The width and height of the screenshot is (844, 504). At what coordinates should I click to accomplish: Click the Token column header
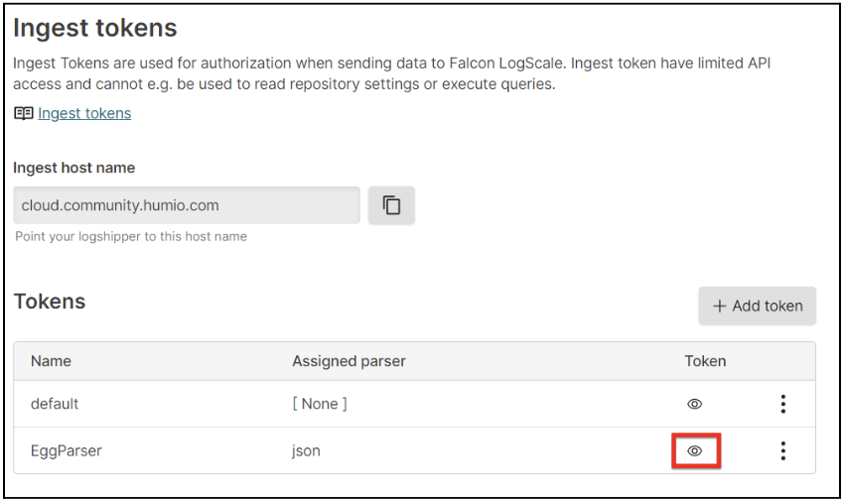click(x=705, y=361)
